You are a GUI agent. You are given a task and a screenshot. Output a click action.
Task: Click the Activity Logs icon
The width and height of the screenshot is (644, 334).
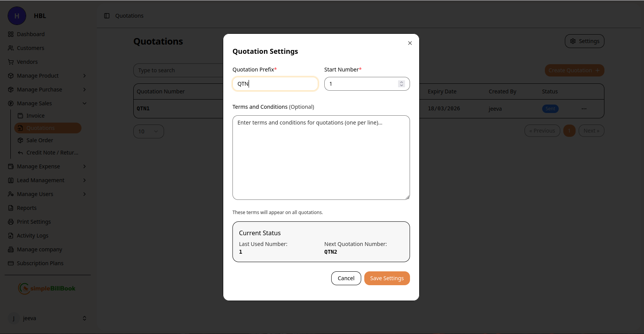[11, 236]
